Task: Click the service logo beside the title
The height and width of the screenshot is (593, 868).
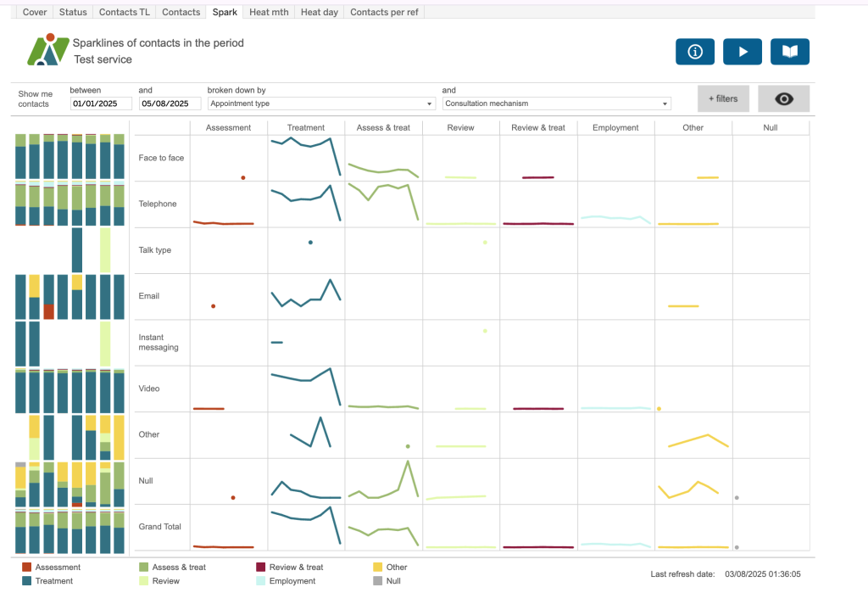Action: point(47,51)
